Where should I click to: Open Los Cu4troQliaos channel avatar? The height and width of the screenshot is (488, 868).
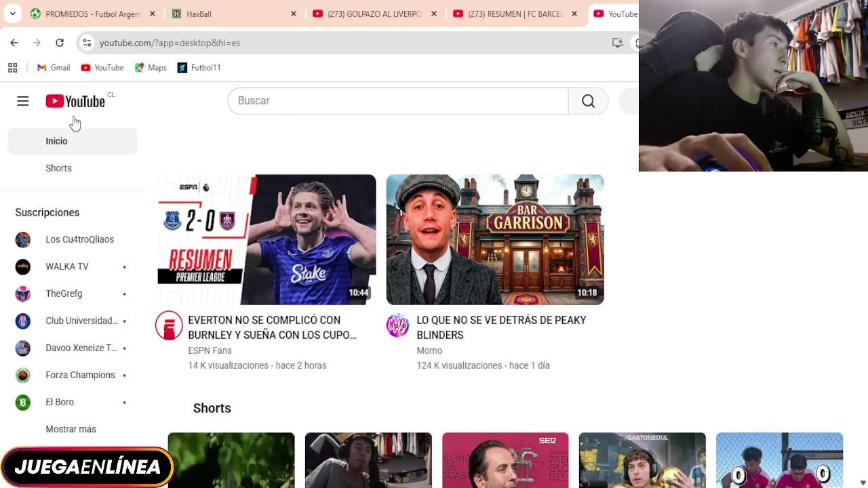pyautogui.click(x=23, y=240)
